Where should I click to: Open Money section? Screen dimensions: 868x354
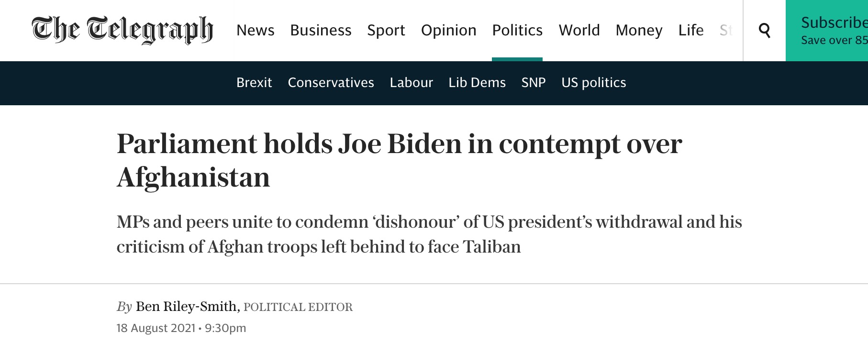click(639, 30)
